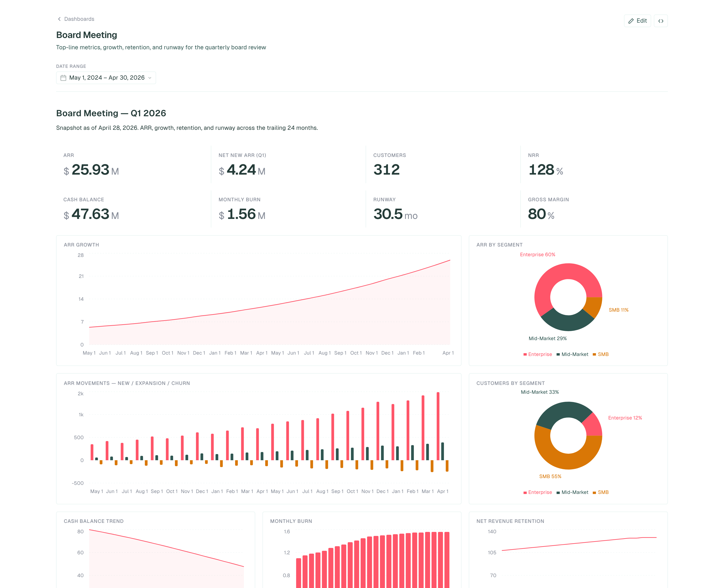
Task: Open the embed code view via the <> icon
Action: pos(661,21)
